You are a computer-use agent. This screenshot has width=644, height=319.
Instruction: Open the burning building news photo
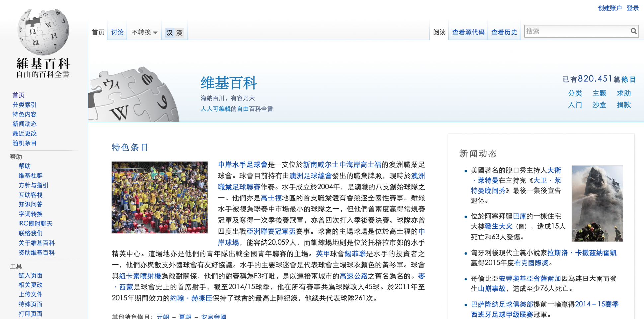(597, 203)
